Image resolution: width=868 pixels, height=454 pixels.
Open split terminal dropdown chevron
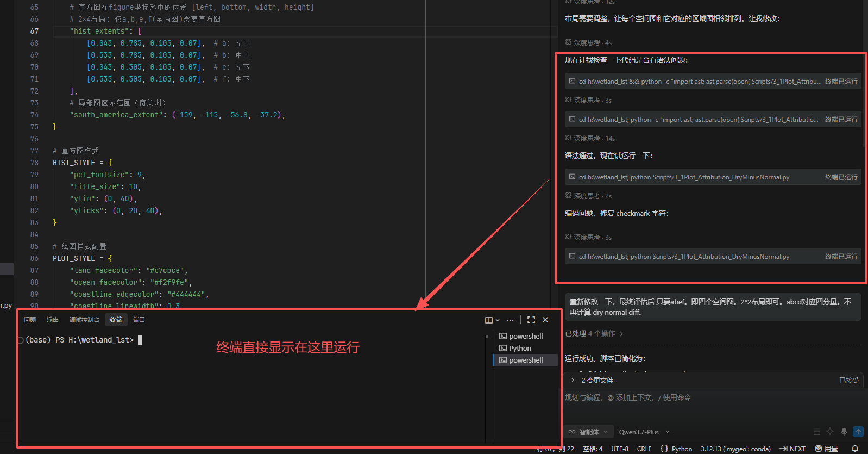pyautogui.click(x=498, y=320)
